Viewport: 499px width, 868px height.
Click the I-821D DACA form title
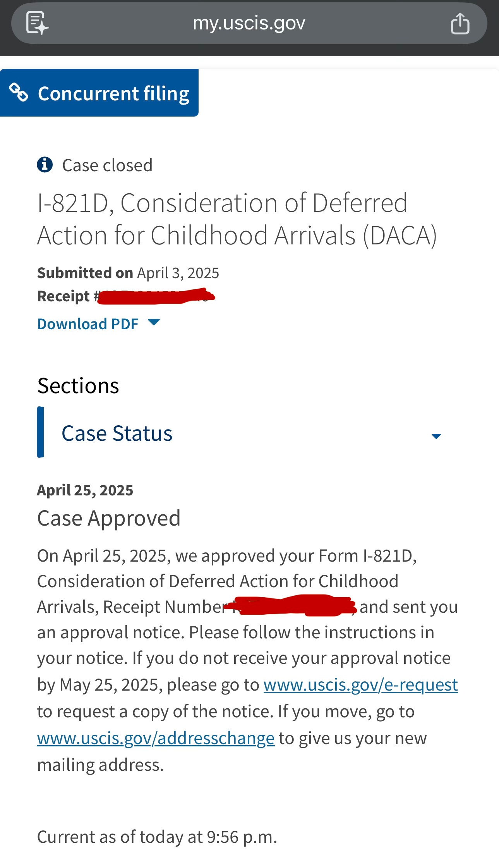(x=237, y=219)
